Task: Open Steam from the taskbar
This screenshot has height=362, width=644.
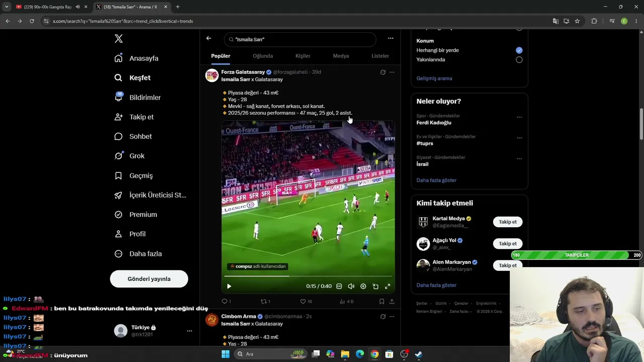Action: tap(419, 354)
